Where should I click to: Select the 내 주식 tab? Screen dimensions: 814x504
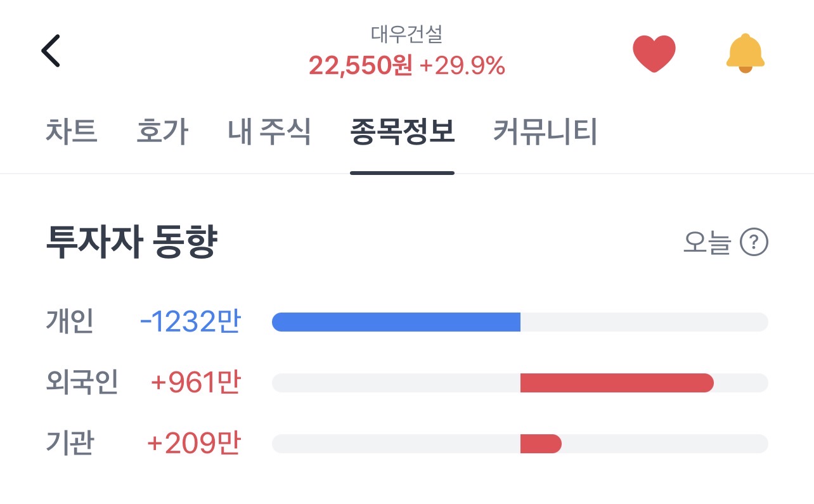[269, 132]
